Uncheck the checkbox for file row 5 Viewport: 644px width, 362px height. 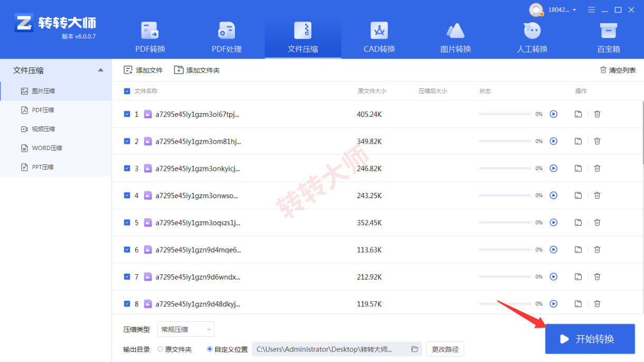[x=127, y=222]
